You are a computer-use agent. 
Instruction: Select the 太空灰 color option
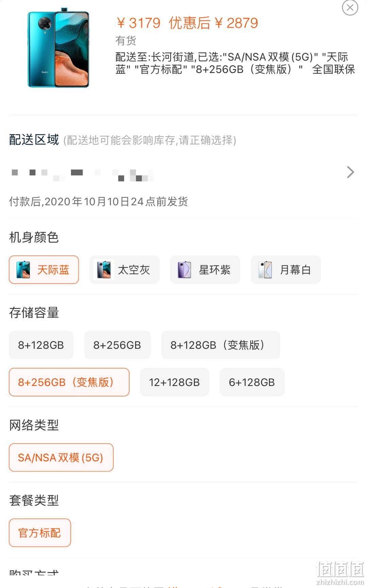click(124, 270)
